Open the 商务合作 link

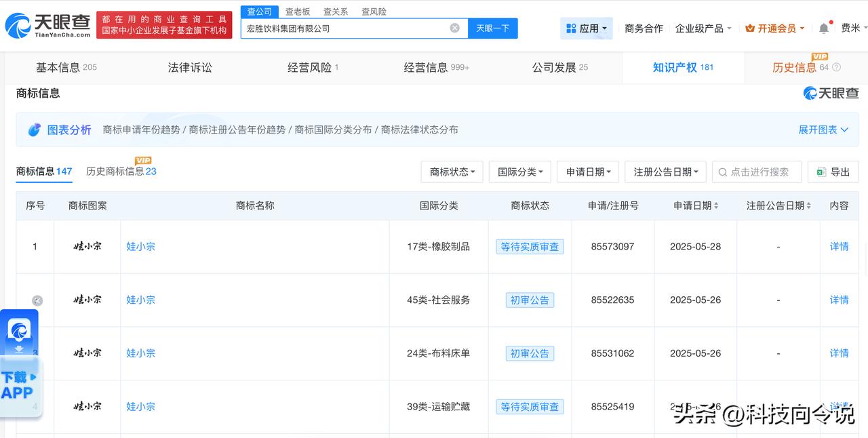point(644,28)
